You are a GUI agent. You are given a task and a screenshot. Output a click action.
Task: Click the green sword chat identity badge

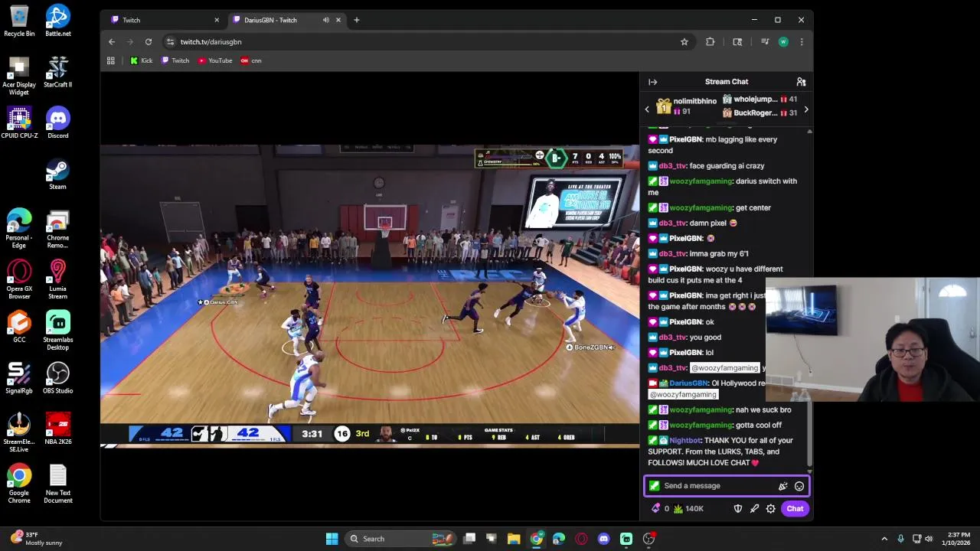[654, 486]
